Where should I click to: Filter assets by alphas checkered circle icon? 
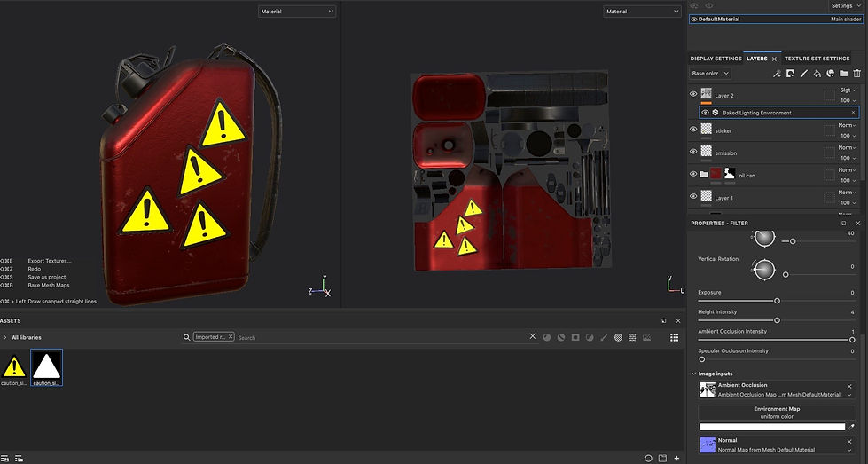coord(618,337)
